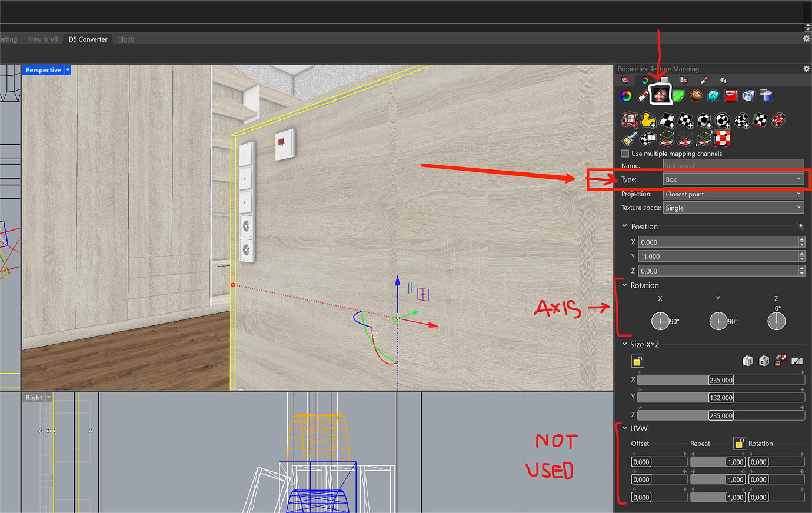The width and height of the screenshot is (812, 513).
Task: Open the Perspective viewport menu button
Action: [x=68, y=69]
